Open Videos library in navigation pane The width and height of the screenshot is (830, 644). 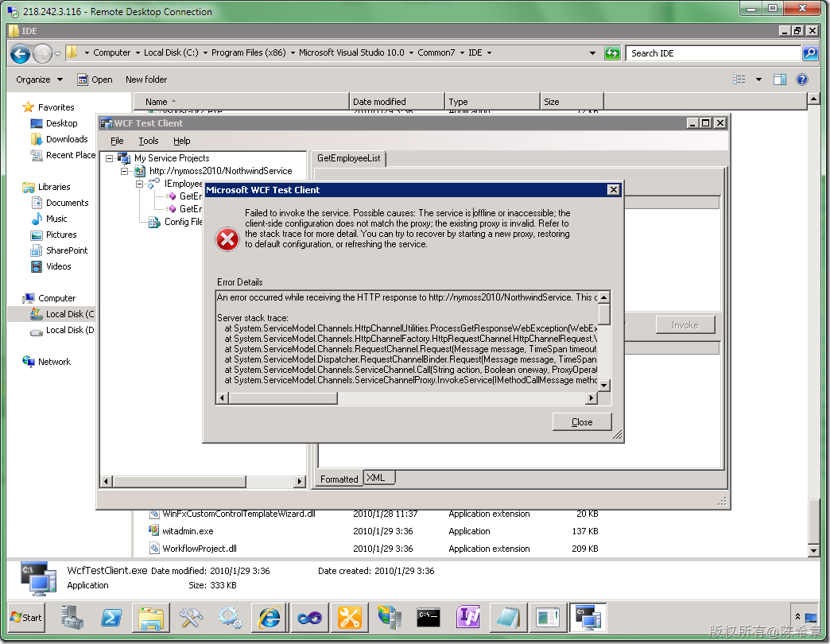(51, 266)
